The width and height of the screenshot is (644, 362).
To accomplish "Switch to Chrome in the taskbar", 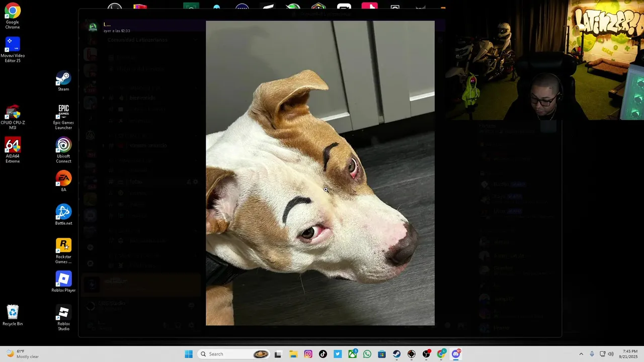I will coord(441,354).
